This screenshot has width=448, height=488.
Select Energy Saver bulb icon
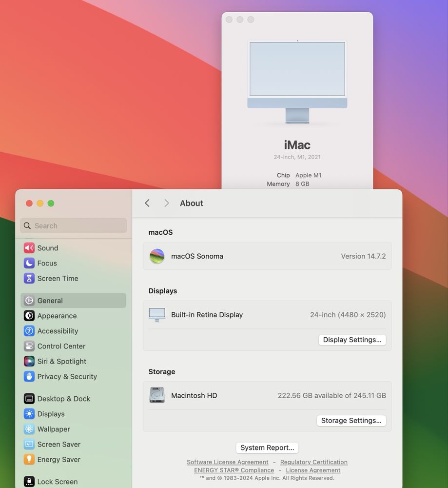coord(29,460)
